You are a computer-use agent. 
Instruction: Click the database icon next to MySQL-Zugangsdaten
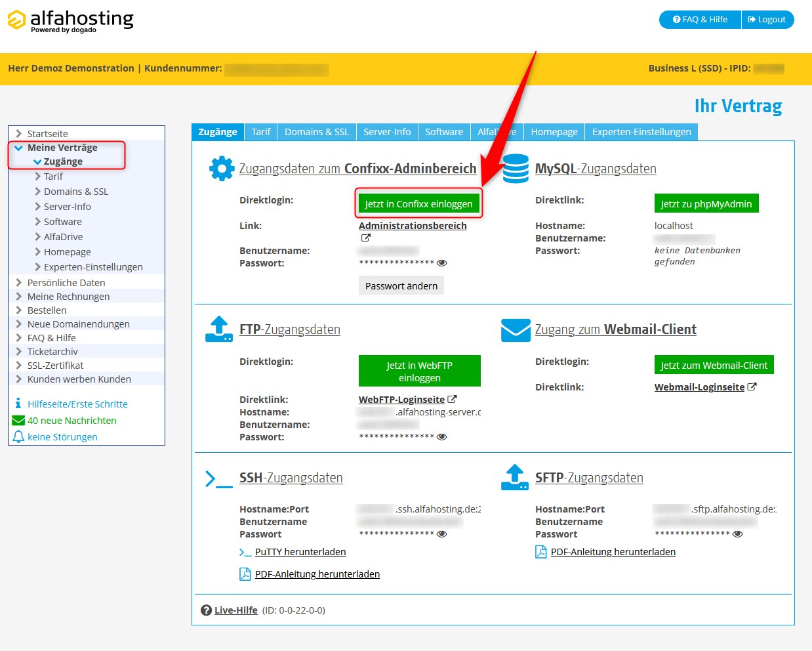(x=516, y=169)
